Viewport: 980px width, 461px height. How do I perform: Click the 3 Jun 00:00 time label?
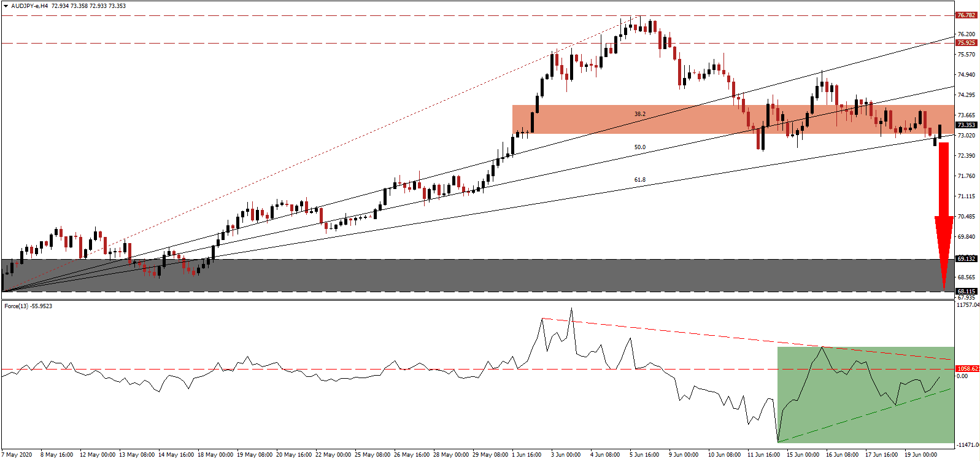pos(566,455)
